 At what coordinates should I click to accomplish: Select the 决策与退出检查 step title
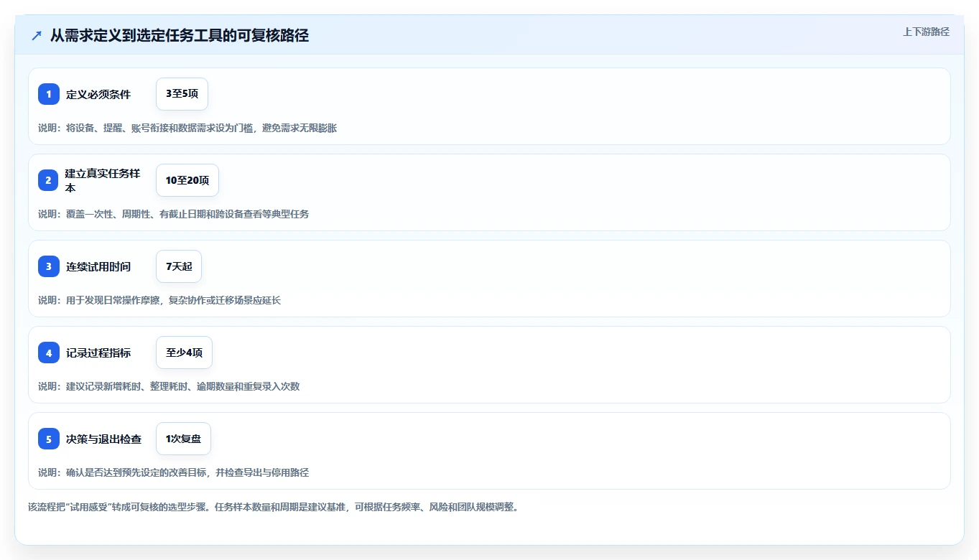103,439
